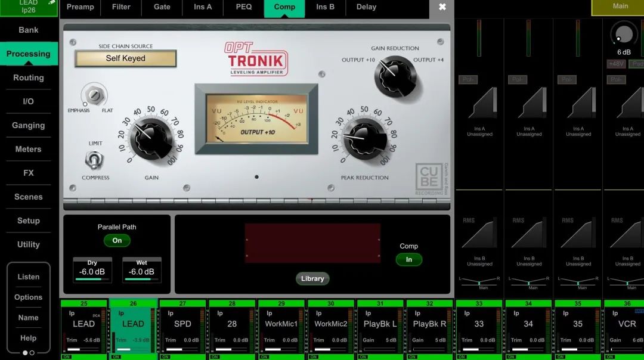
Task: Open the compressor Library
Action: point(312,278)
